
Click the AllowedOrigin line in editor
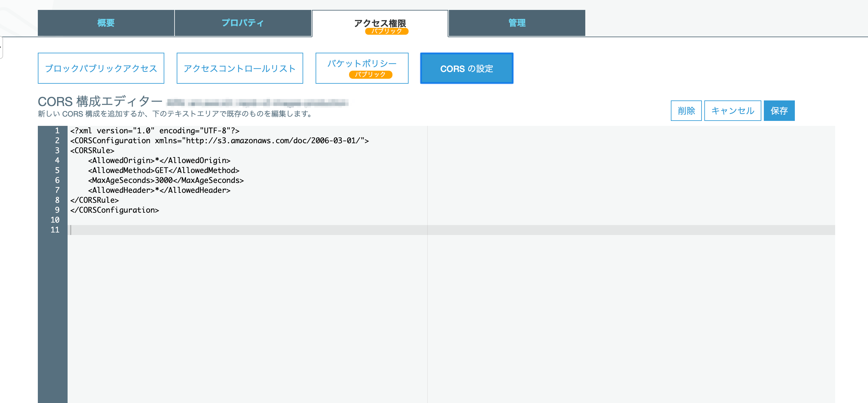pos(159,161)
